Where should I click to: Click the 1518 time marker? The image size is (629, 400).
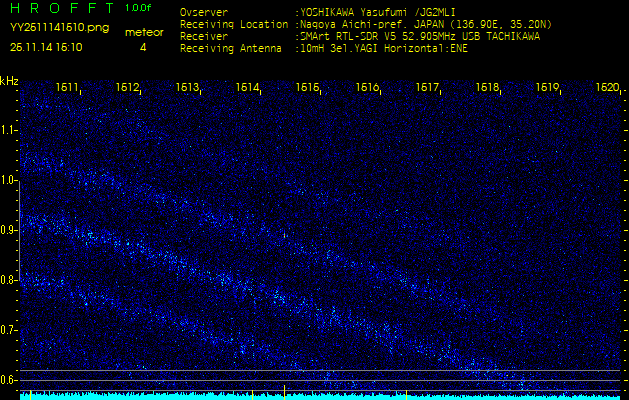(487, 87)
